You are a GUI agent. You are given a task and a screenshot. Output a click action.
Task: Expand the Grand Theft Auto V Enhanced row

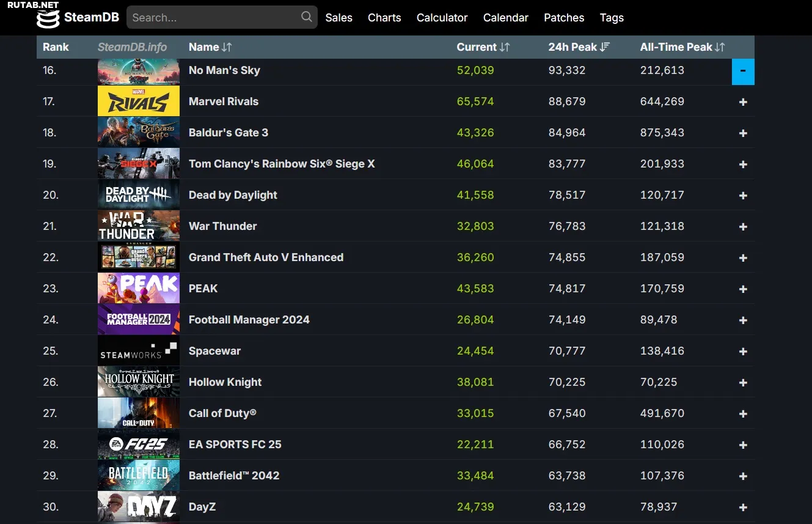point(743,258)
